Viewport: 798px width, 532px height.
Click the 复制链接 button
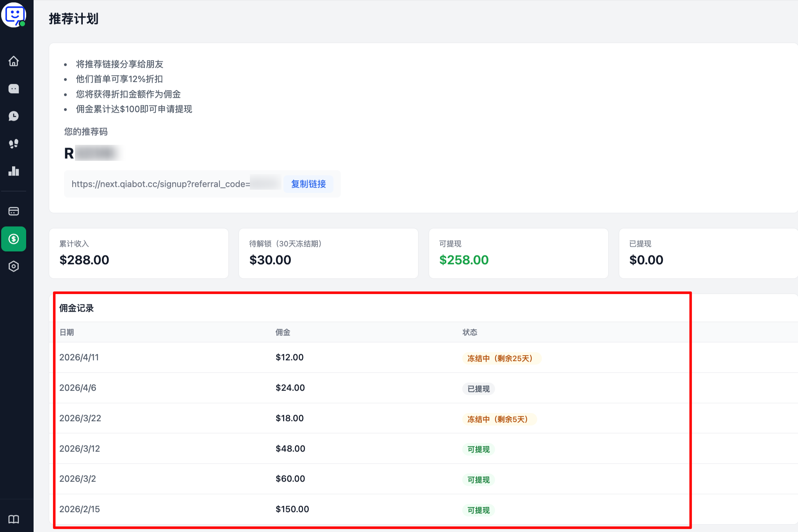coord(308,184)
